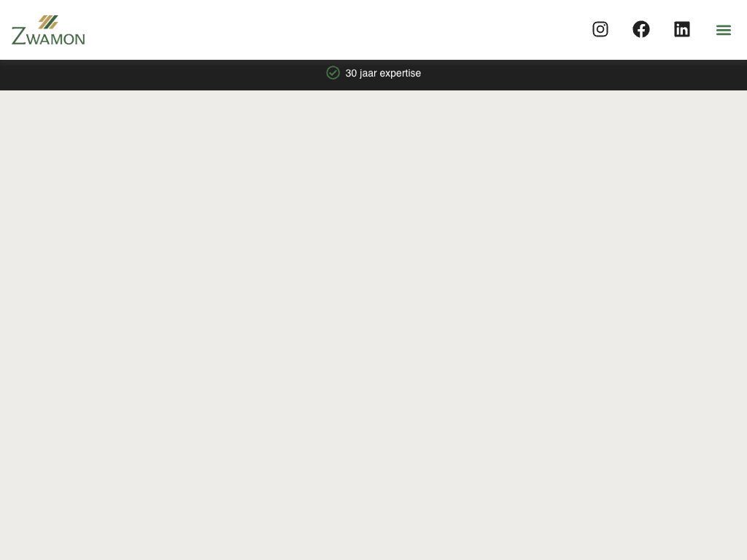Click the Zwamon wordmark text
Image resolution: width=747 pixels, height=560 pixels.
pyautogui.click(x=48, y=37)
